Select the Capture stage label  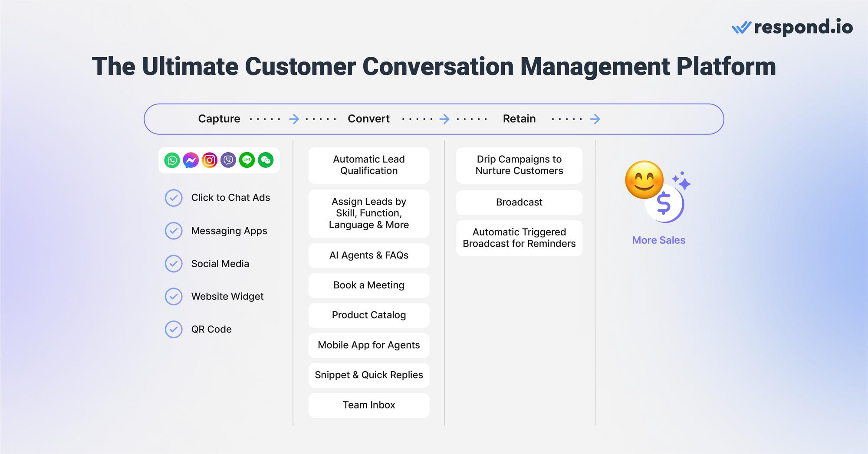(219, 119)
